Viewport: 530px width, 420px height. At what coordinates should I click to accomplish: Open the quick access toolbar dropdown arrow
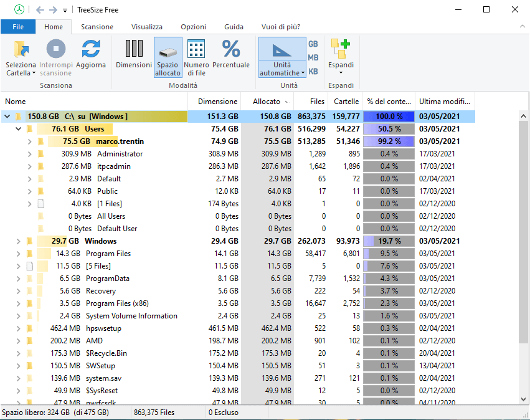tap(65, 11)
